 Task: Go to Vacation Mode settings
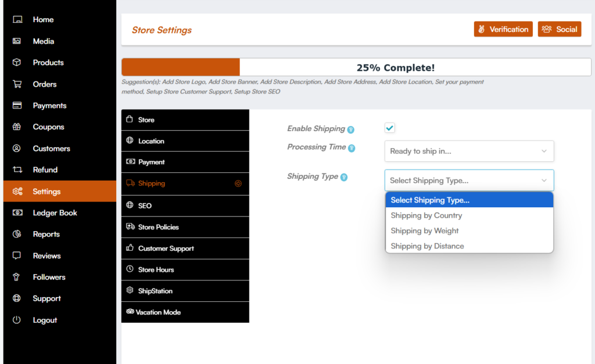tap(158, 312)
